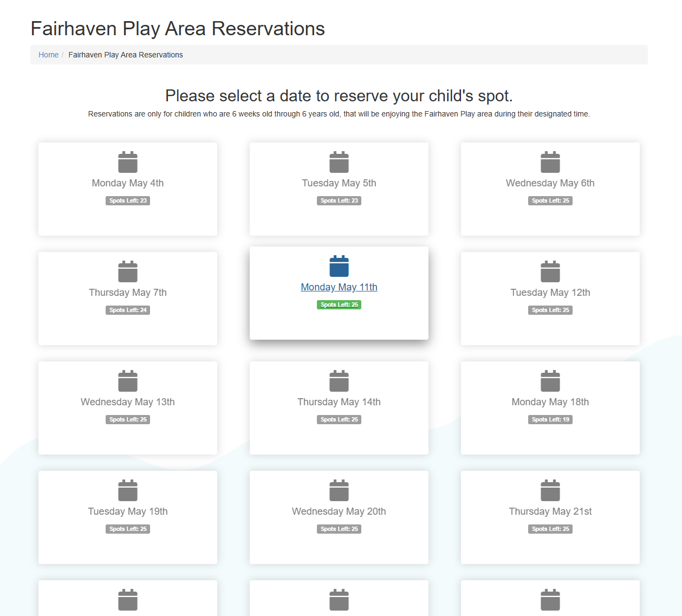682x616 pixels.
Task: Select Tuesday May 19th date text
Action: click(128, 511)
